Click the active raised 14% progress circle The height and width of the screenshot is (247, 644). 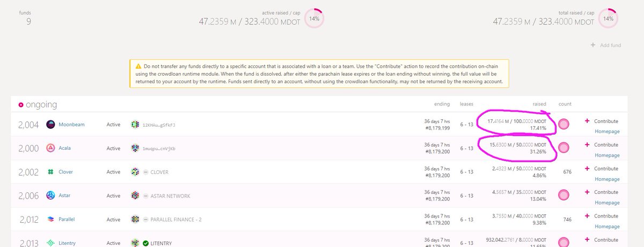314,18
